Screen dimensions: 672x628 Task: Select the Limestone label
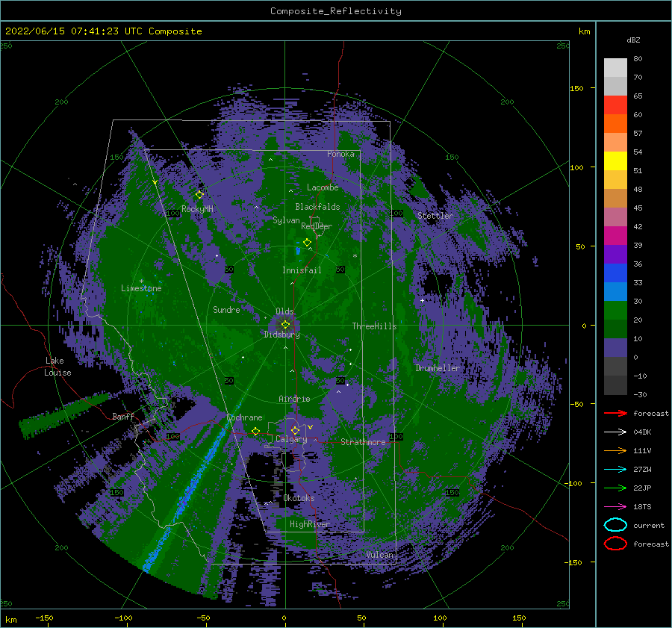coord(141,288)
